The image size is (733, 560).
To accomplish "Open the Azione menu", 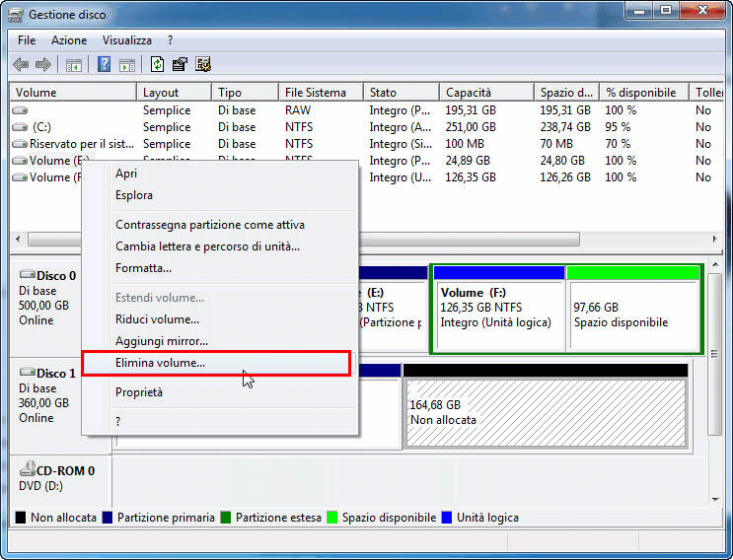I will (x=69, y=40).
